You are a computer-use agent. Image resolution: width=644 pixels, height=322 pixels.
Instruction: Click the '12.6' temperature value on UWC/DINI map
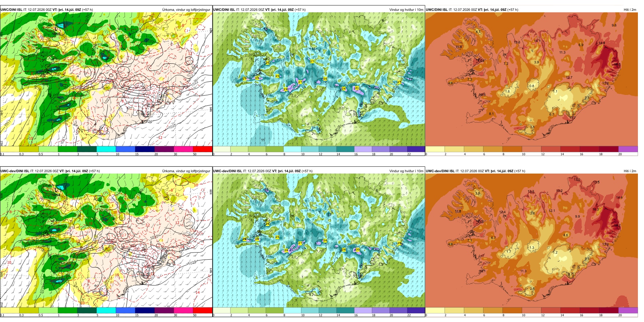coord(517,42)
